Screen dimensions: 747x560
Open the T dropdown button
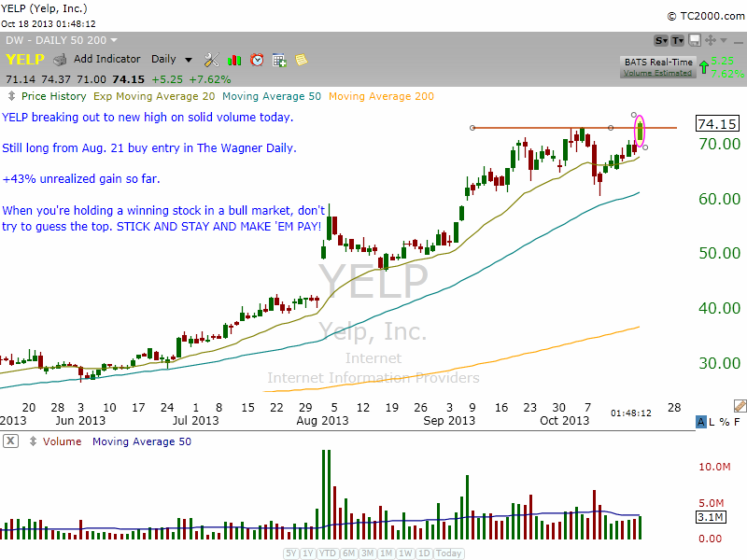(678, 40)
